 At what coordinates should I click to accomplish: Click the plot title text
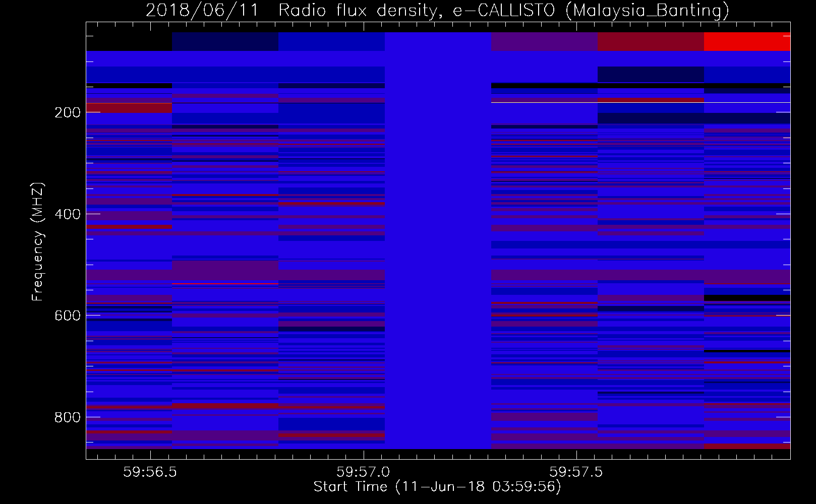437,10
